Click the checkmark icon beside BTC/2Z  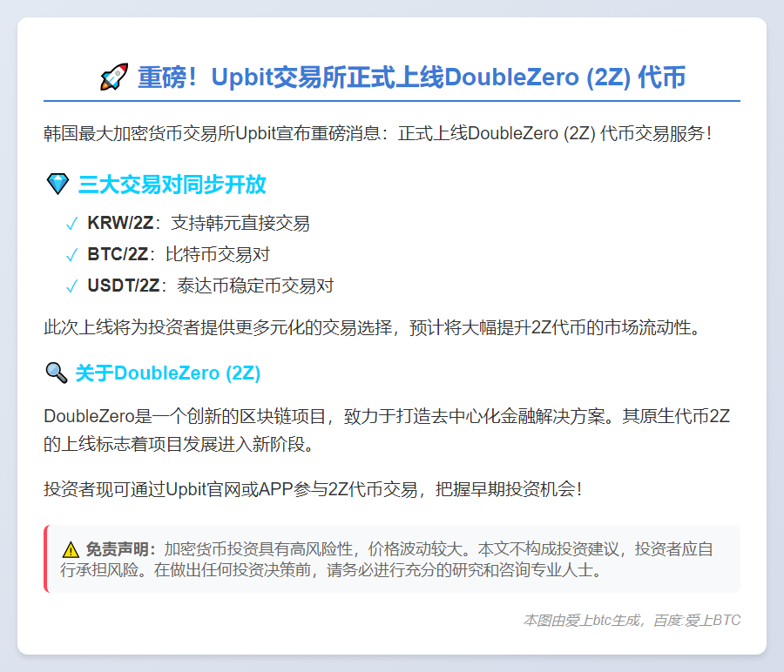71,255
